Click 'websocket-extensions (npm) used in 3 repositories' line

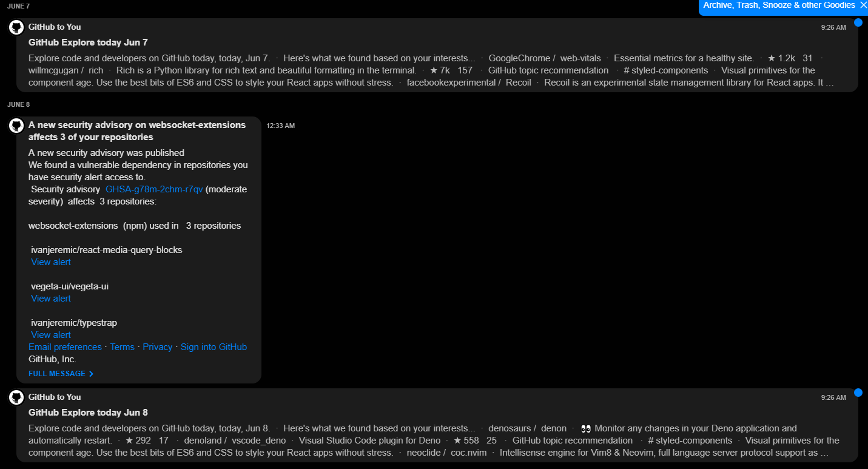click(x=135, y=226)
